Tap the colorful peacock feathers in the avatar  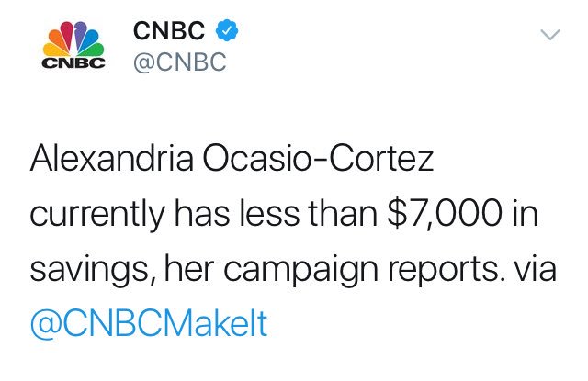click(x=73, y=39)
